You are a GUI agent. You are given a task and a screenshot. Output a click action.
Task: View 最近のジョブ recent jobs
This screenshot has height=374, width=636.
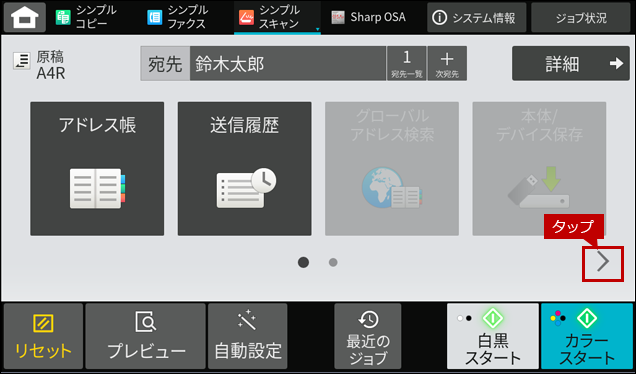coord(367,336)
